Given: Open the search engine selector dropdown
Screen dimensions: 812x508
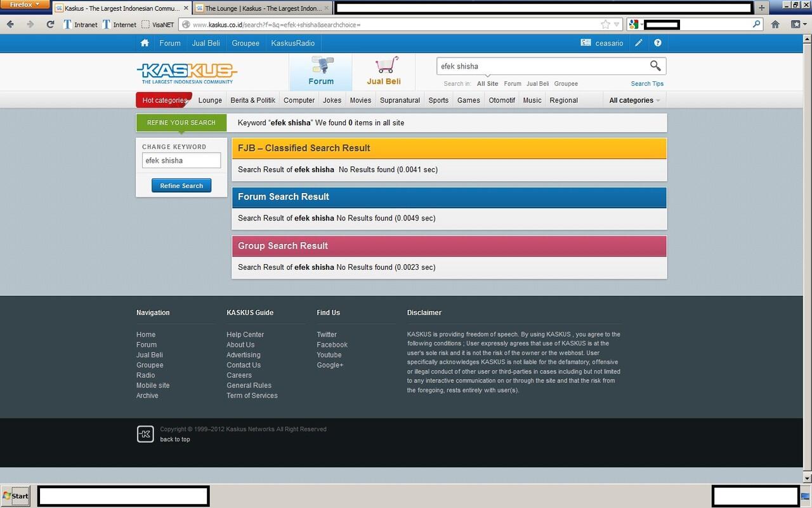Looking at the screenshot, I should pos(636,24).
